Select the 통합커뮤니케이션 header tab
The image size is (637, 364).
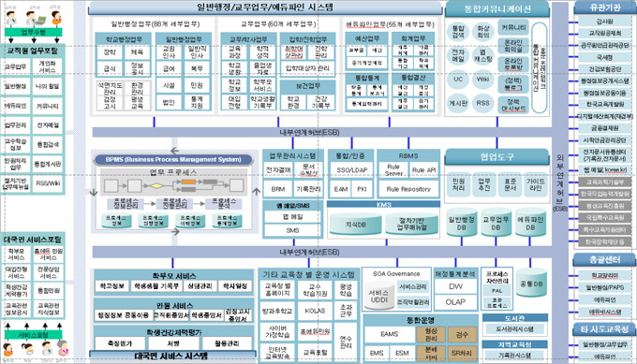pos(497,9)
